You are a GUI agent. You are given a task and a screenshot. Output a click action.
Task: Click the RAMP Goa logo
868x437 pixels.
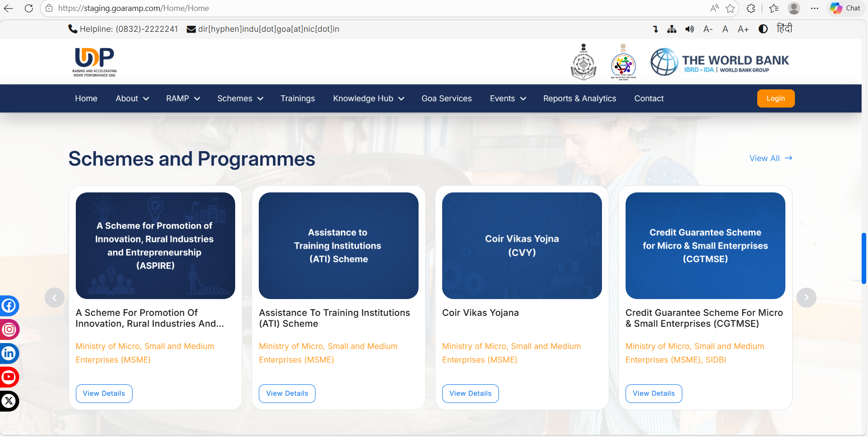[x=94, y=62]
